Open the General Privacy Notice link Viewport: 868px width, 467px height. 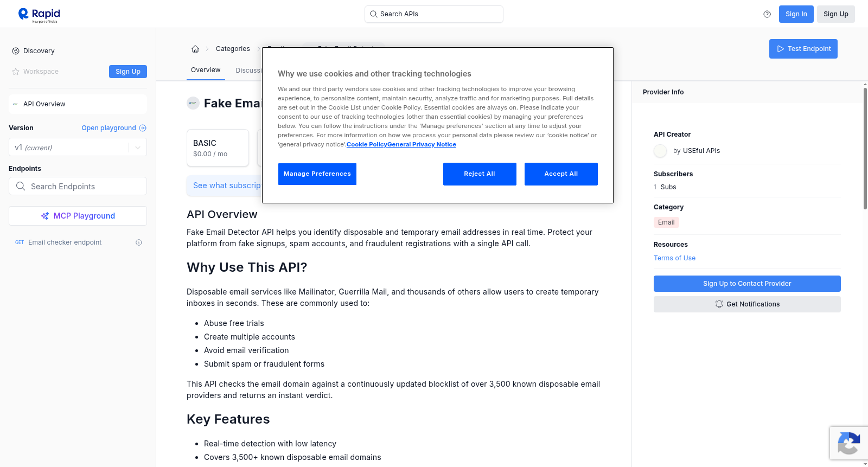(x=422, y=144)
